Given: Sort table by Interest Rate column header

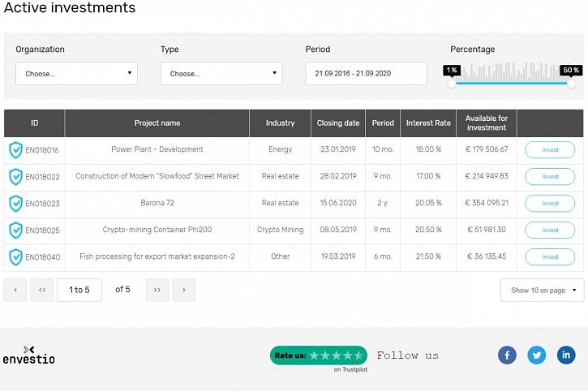Looking at the screenshot, I should coord(428,123).
